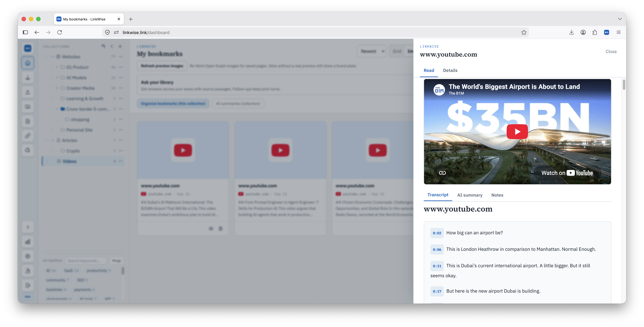Screen dimensions: 644x327
Task: Toggle the browser sidebar icon
Action: 25,32
